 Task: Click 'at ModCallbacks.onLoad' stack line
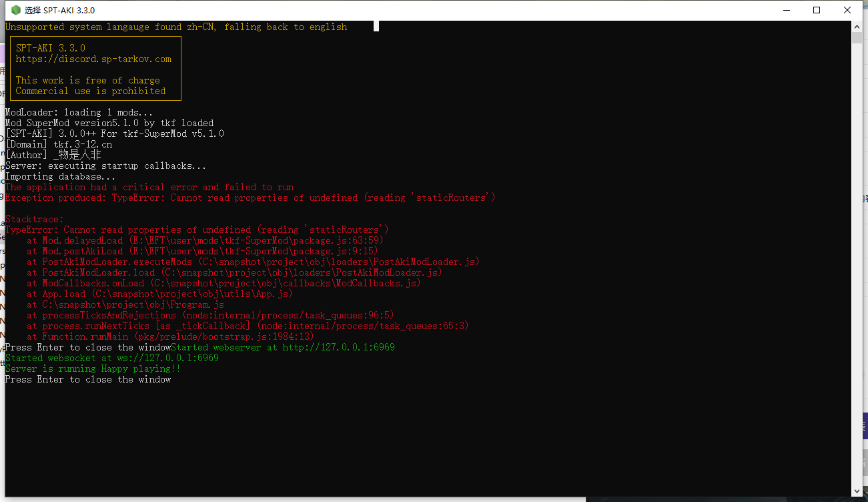[224, 283]
